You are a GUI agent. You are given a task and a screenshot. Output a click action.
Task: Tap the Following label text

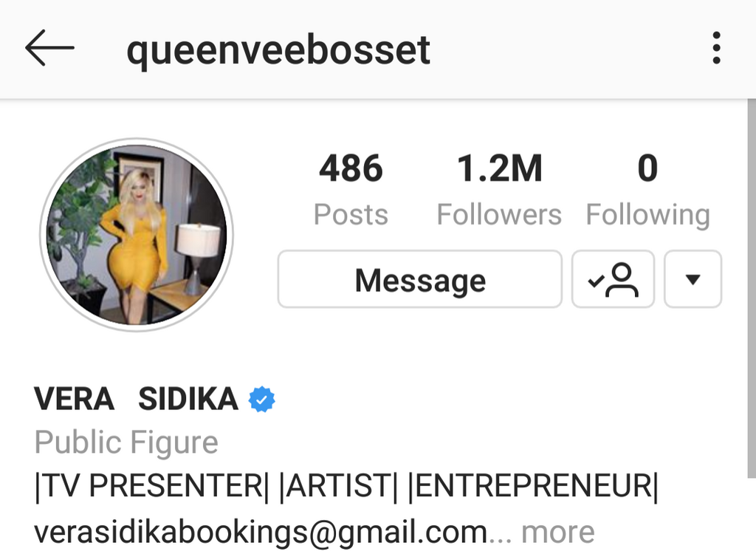[x=648, y=215]
